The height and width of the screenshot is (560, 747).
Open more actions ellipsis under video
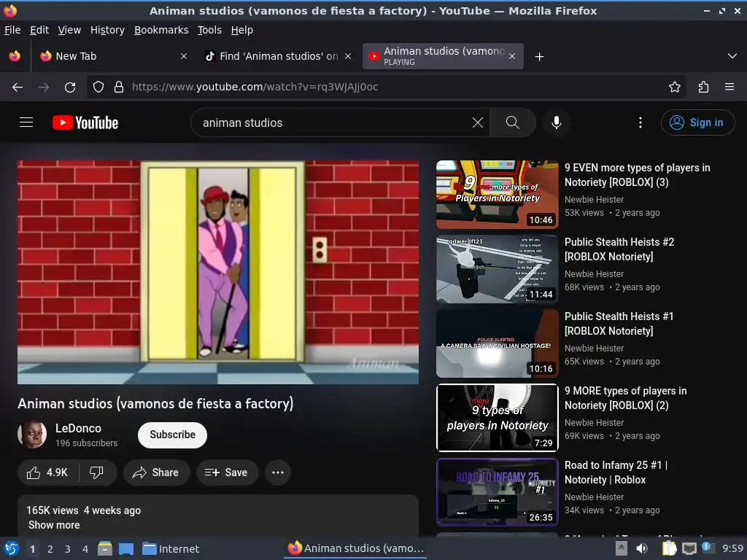278,472
